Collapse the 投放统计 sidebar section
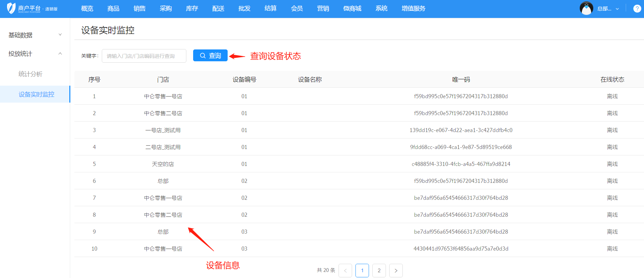Screen dimensions: 644x278 35,54
